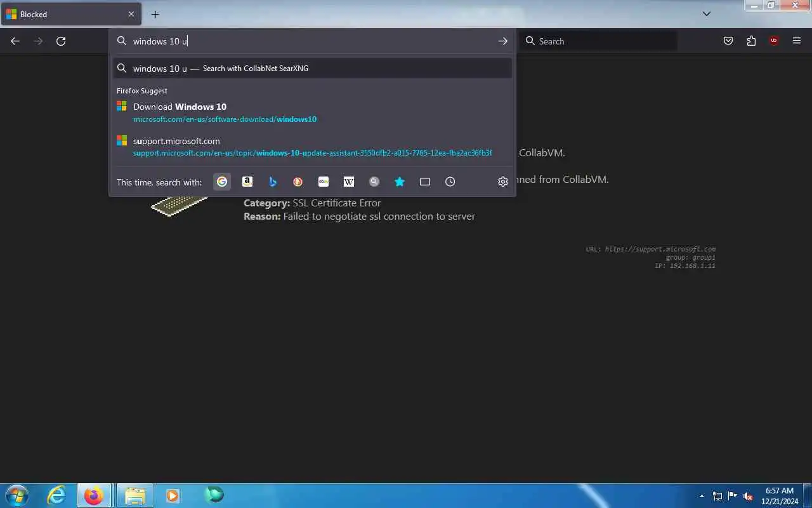Screen dimensions: 812x508
Task: Open a new tab with the plus button
Action: 155,14
